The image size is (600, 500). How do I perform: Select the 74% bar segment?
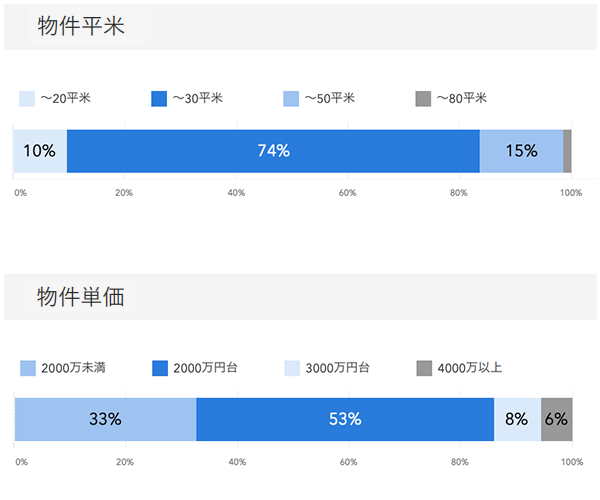(x=273, y=151)
